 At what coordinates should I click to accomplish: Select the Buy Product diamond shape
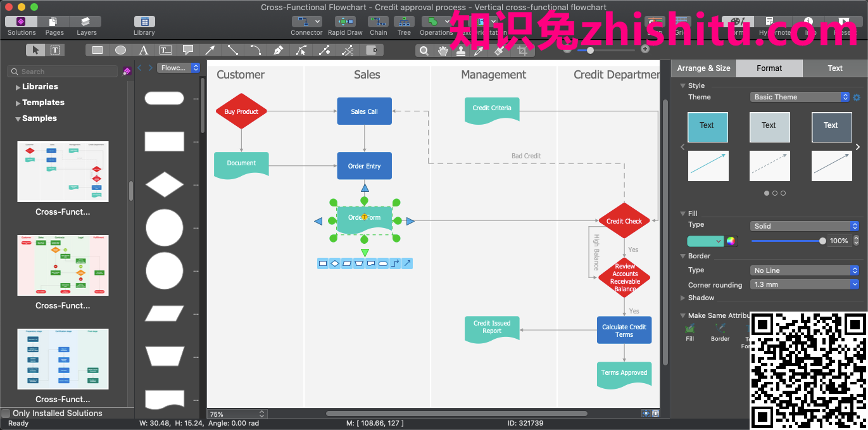pyautogui.click(x=241, y=111)
